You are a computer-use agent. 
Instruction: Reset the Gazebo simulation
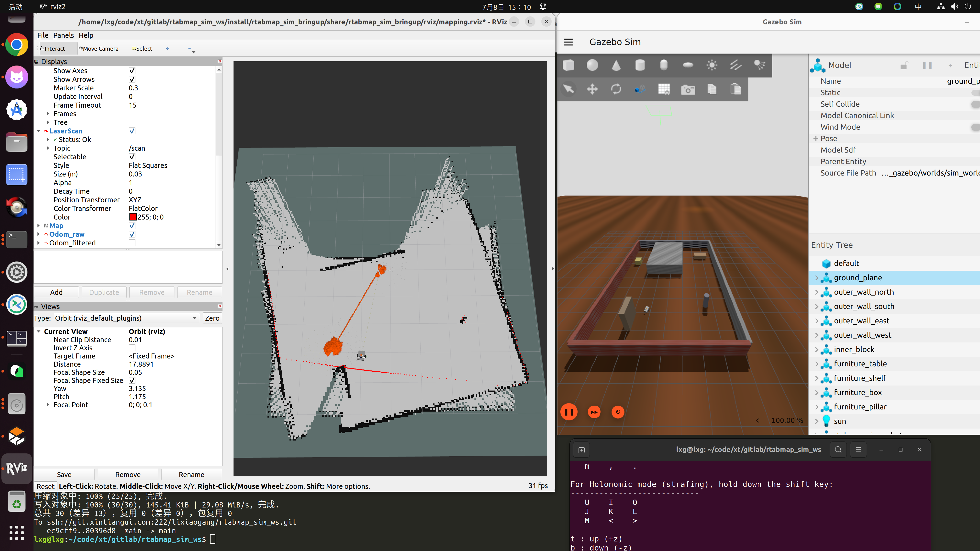tap(618, 412)
